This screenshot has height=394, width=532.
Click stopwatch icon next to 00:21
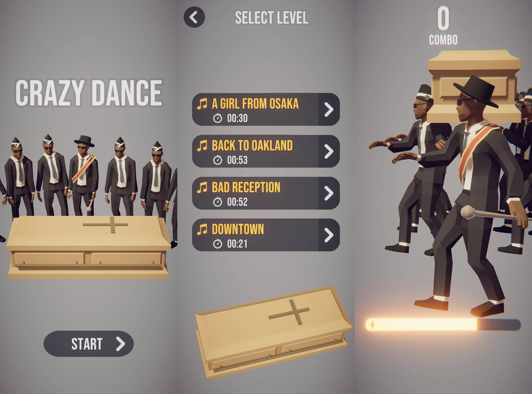tap(217, 244)
